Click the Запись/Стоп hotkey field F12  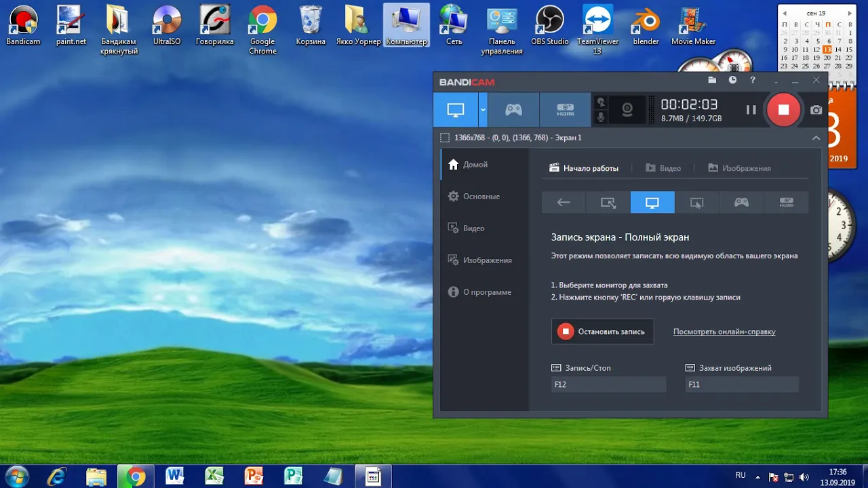coord(608,384)
